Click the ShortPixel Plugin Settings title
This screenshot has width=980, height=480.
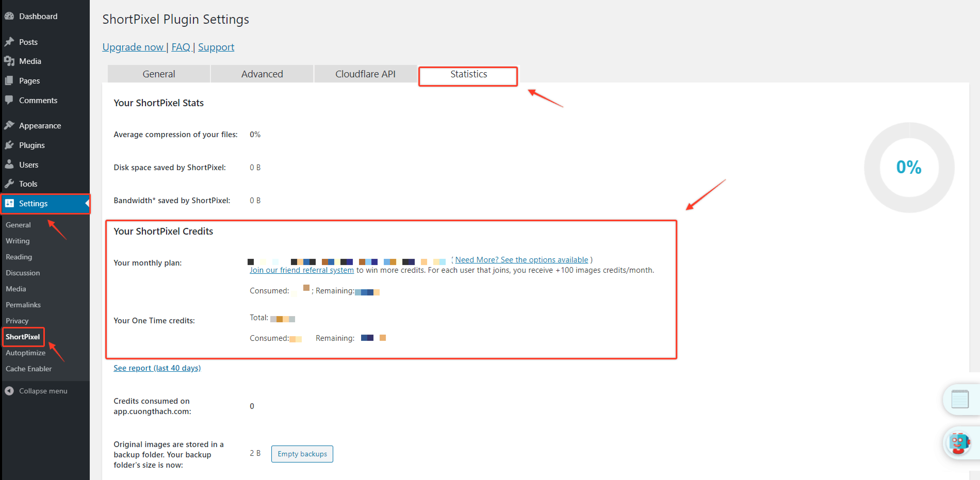(176, 20)
